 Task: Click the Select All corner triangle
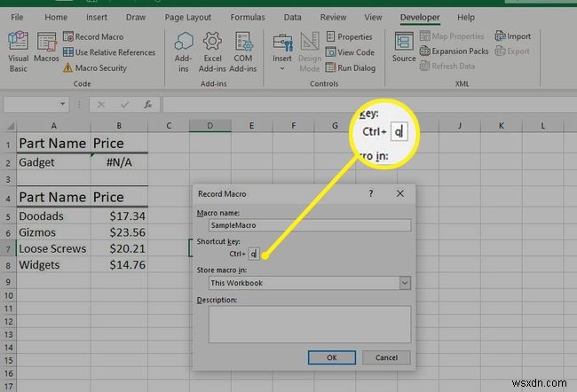pyautogui.click(x=11, y=126)
